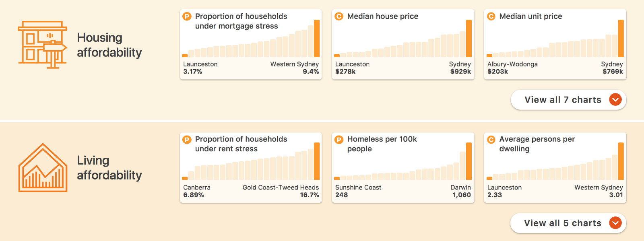This screenshot has height=241, width=644.
Task: Click the Gold Coast-Tweed Heads rent stress bar
Action: pos(317,161)
